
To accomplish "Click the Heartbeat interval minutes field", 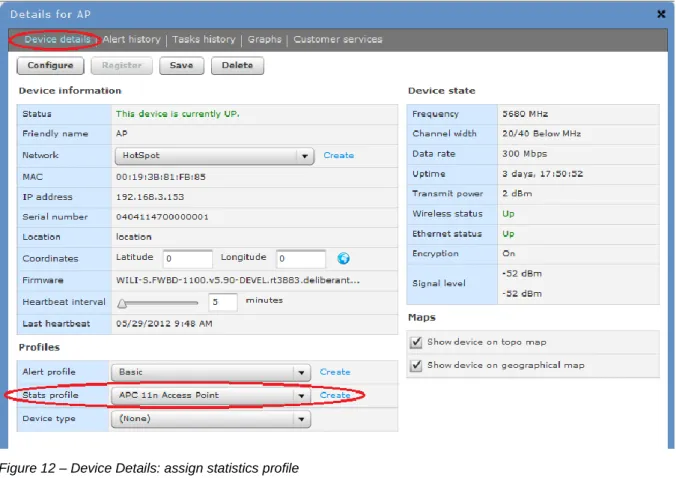I will (x=223, y=302).
